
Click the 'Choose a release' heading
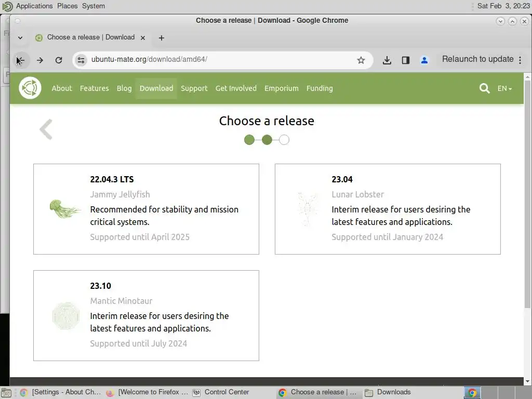(267, 121)
